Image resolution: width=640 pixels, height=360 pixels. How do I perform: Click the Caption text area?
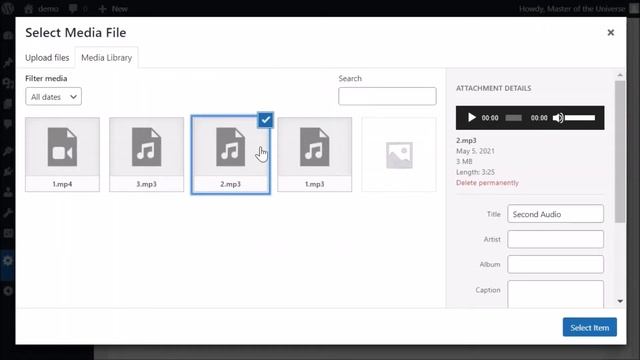555,294
